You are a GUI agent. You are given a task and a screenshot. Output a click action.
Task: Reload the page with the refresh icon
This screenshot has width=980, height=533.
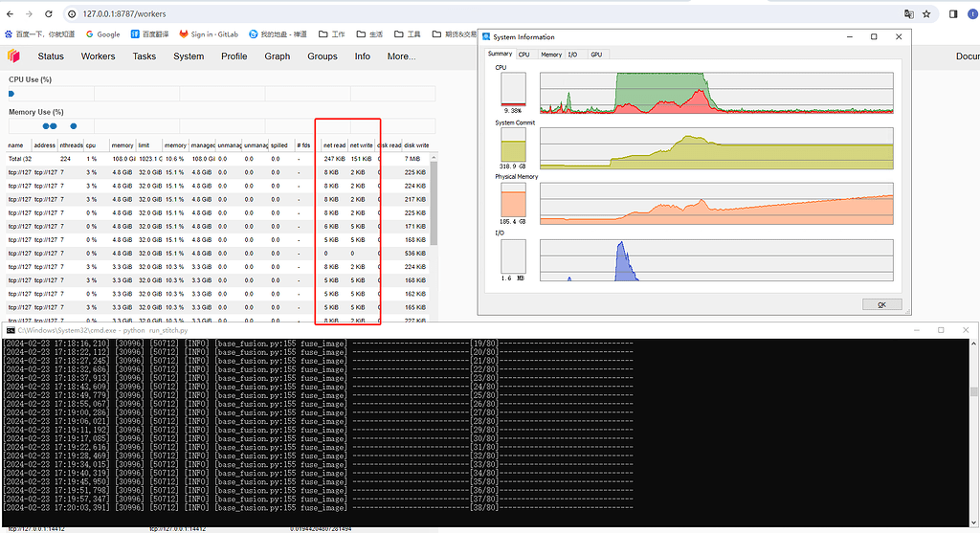coord(50,14)
